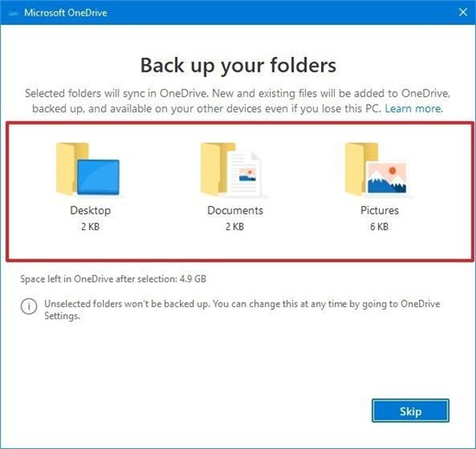Click the Pictures folder name label
This screenshot has width=476, height=449.
(379, 210)
